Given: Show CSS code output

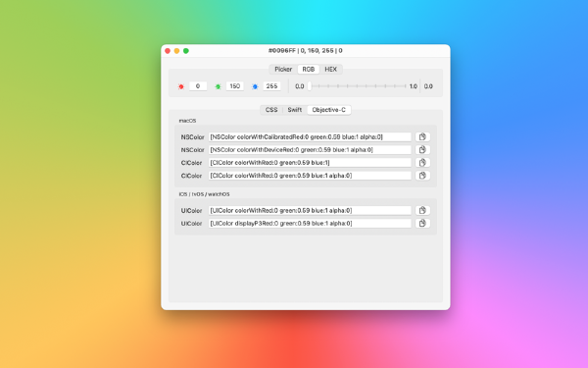Looking at the screenshot, I should tap(271, 110).
